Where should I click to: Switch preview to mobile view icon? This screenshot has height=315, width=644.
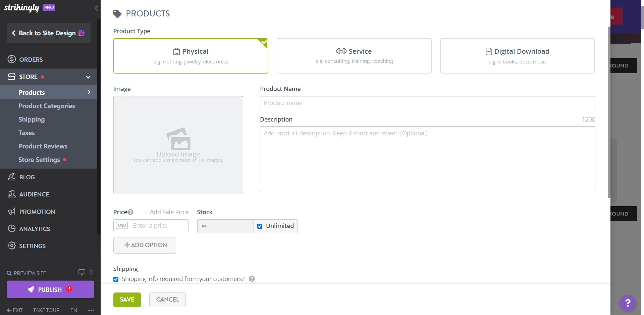(x=91, y=273)
